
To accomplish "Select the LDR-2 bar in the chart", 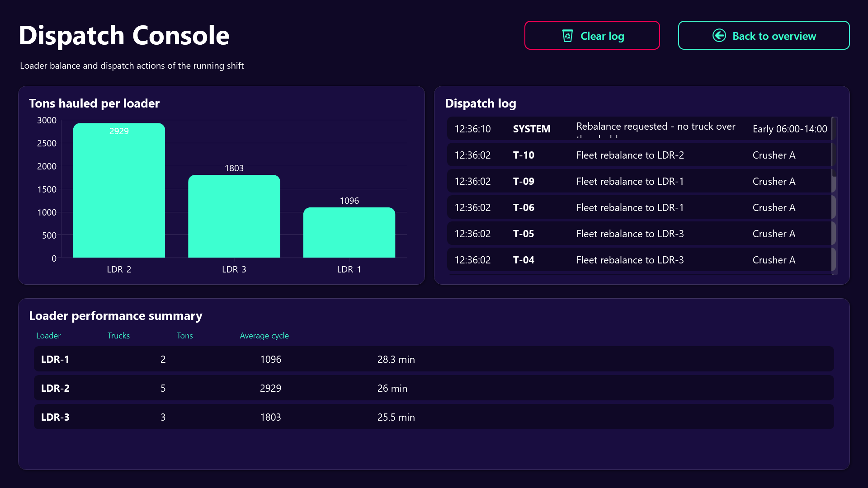I will click(119, 190).
